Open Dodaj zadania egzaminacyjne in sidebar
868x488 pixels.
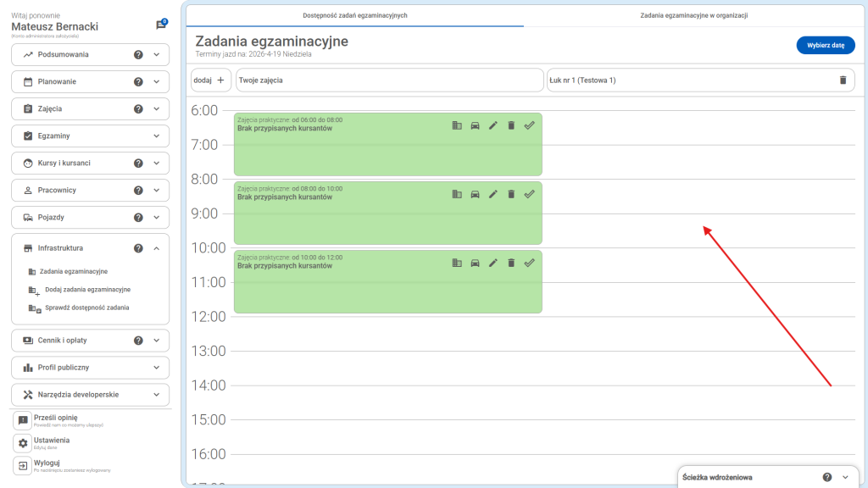[x=86, y=290]
